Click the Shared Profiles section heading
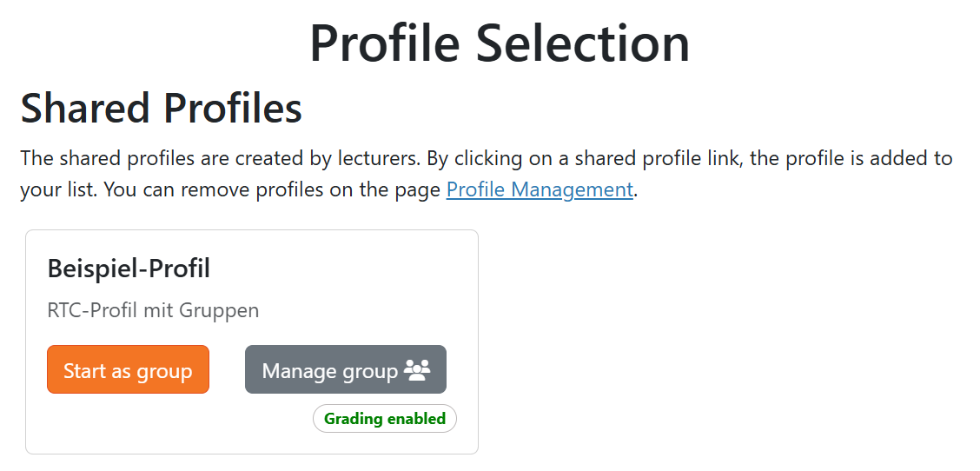The height and width of the screenshot is (471, 980). coord(162,109)
